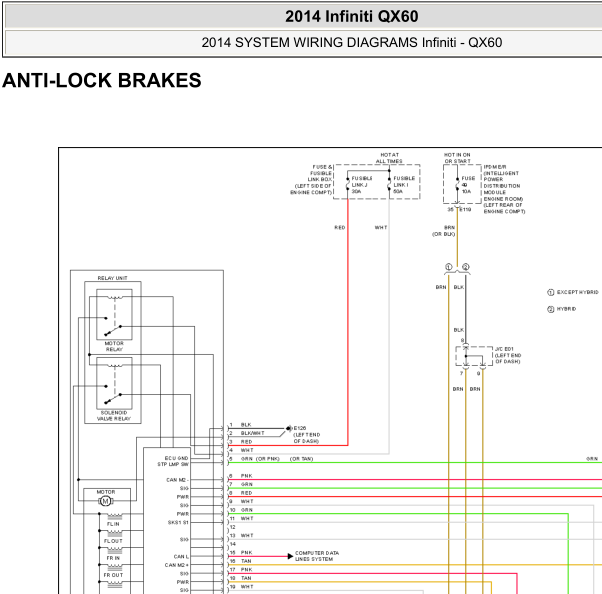
Task: Select the "E126 (LEFT END OF DASH)" ground label
Action: pyautogui.click(x=306, y=435)
